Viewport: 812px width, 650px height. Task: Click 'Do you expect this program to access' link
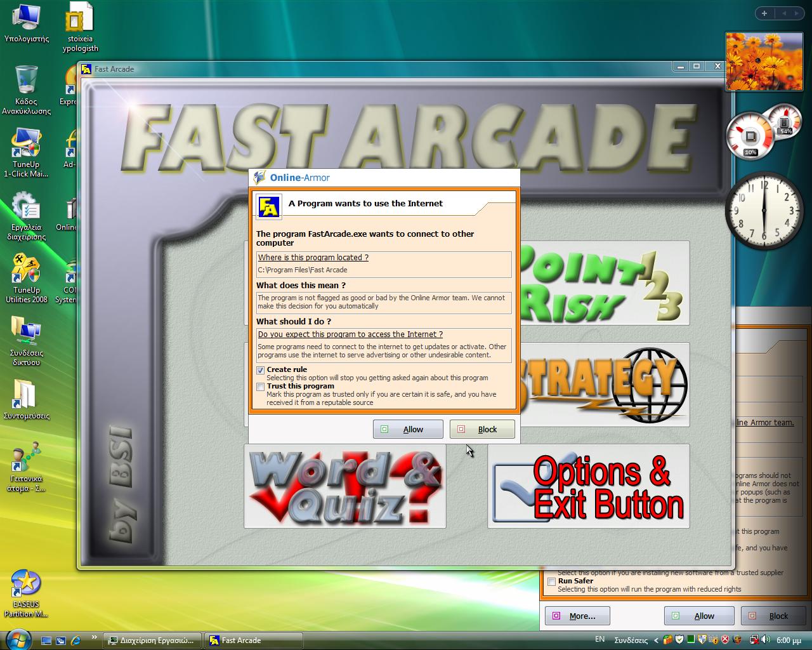click(x=350, y=334)
